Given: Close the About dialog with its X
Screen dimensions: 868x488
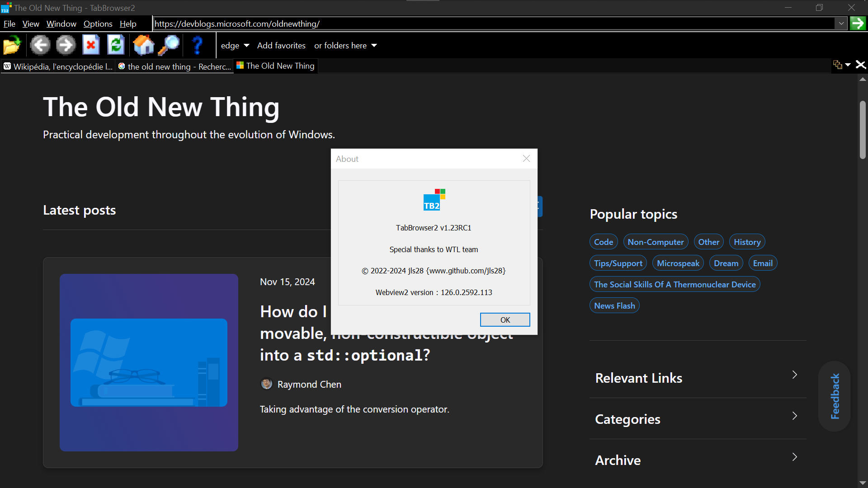Looking at the screenshot, I should point(526,159).
